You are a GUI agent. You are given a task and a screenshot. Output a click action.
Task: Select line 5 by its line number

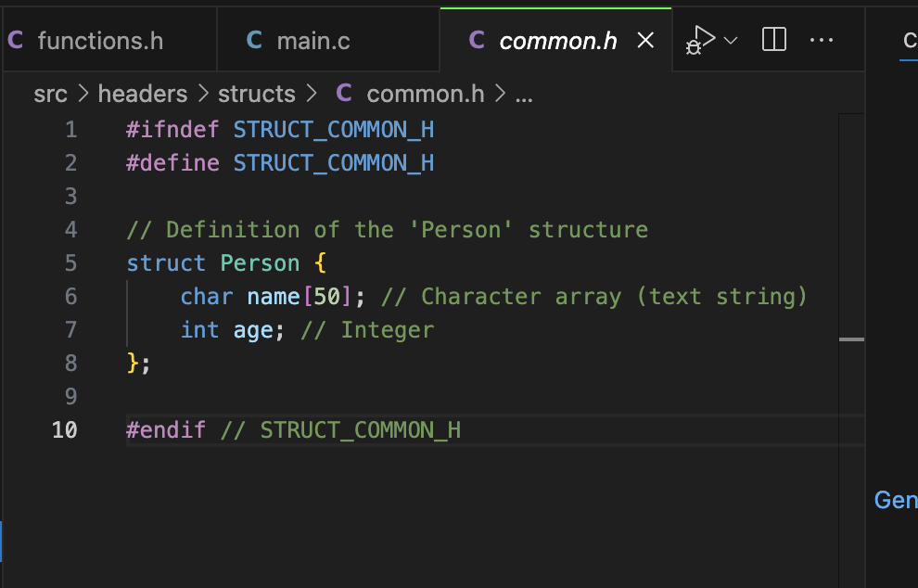click(x=71, y=263)
